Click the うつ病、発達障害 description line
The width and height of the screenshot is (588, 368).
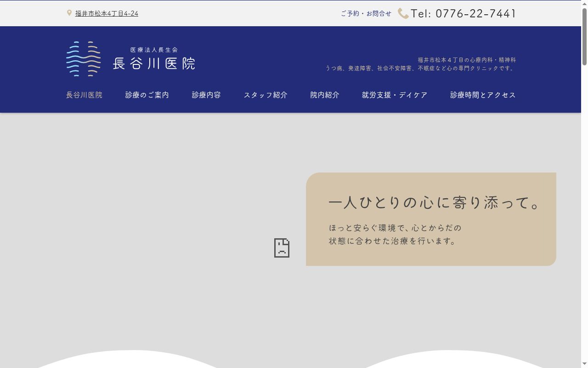(x=421, y=68)
